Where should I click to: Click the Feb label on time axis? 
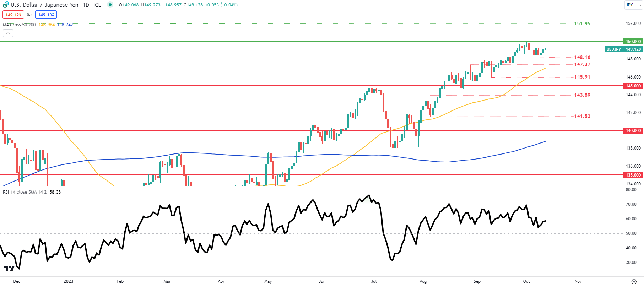(x=120, y=281)
